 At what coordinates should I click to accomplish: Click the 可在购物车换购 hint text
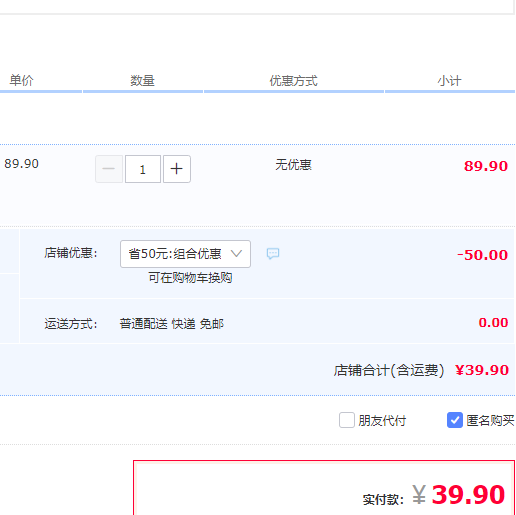pyautogui.click(x=190, y=277)
